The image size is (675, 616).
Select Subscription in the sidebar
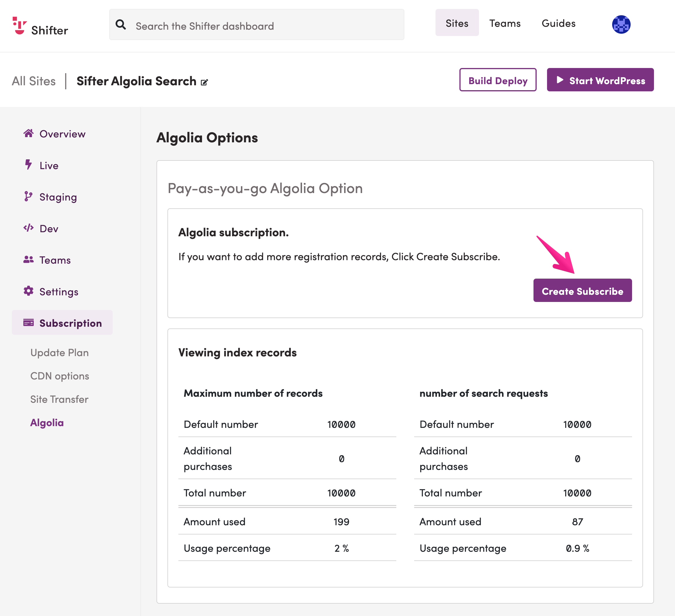(62, 323)
